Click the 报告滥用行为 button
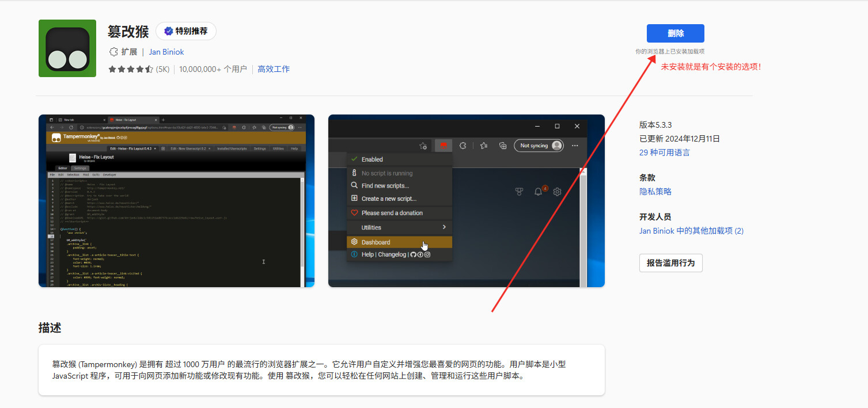This screenshot has width=868, height=408. (x=670, y=263)
